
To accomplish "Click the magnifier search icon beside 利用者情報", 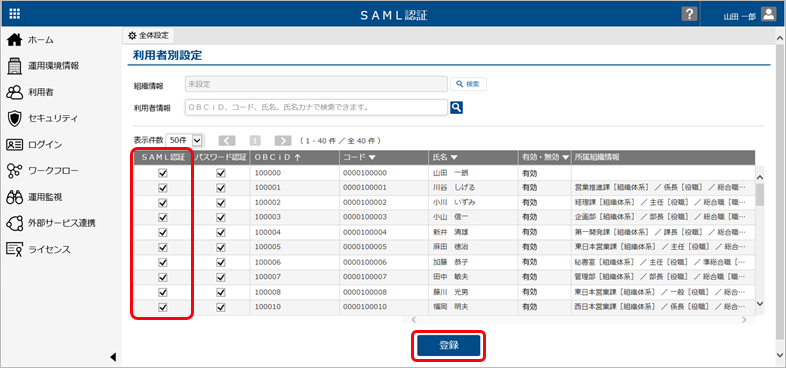I will coord(456,107).
